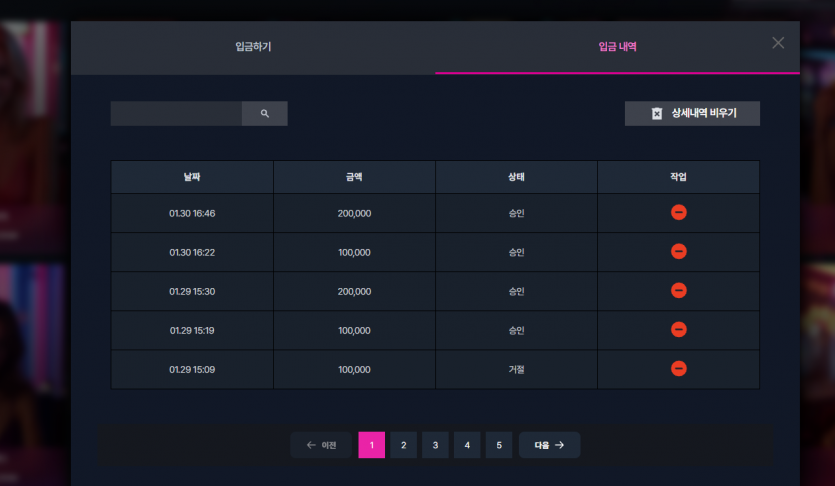The width and height of the screenshot is (835, 486).
Task: Remove the 01.30 16:46 deposit entry
Action: coord(678,212)
